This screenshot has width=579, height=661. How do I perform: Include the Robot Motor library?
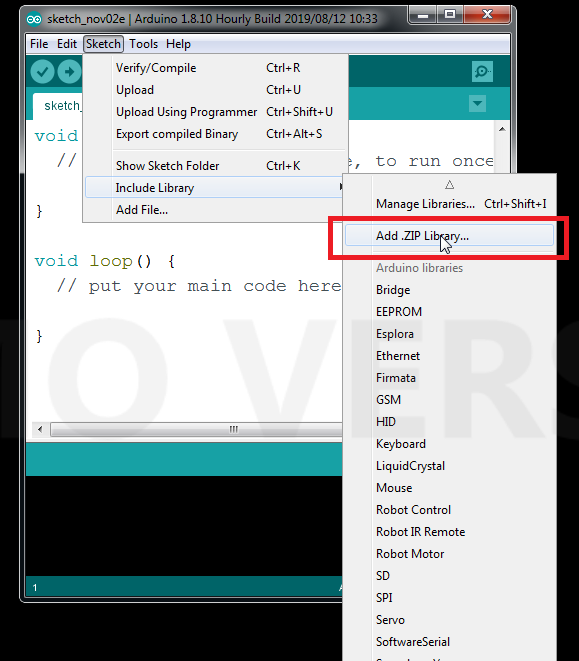tap(450, 554)
